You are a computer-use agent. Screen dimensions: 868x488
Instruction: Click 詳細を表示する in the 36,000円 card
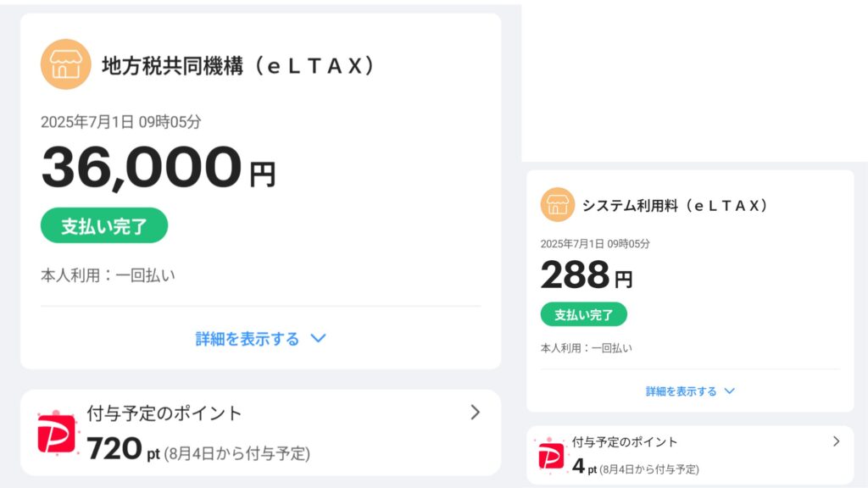[248, 339]
